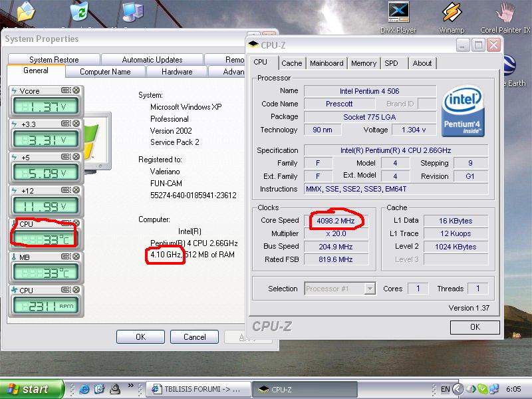Click the code name Prescott
532x399 pixels.
click(339, 104)
